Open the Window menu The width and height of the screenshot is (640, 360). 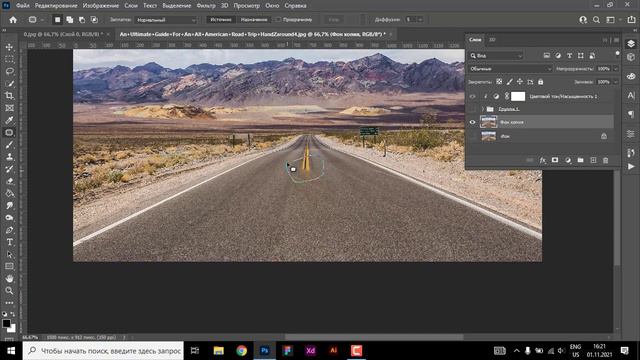272,6
